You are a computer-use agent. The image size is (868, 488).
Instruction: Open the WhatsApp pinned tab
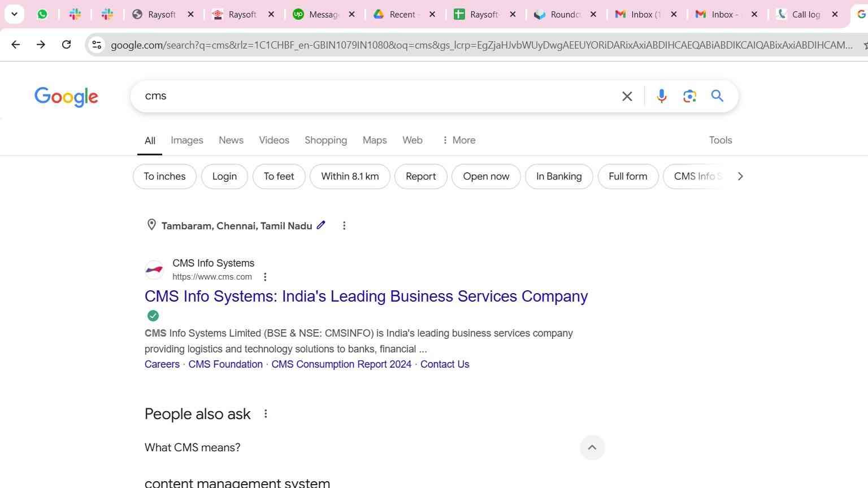pyautogui.click(x=42, y=14)
